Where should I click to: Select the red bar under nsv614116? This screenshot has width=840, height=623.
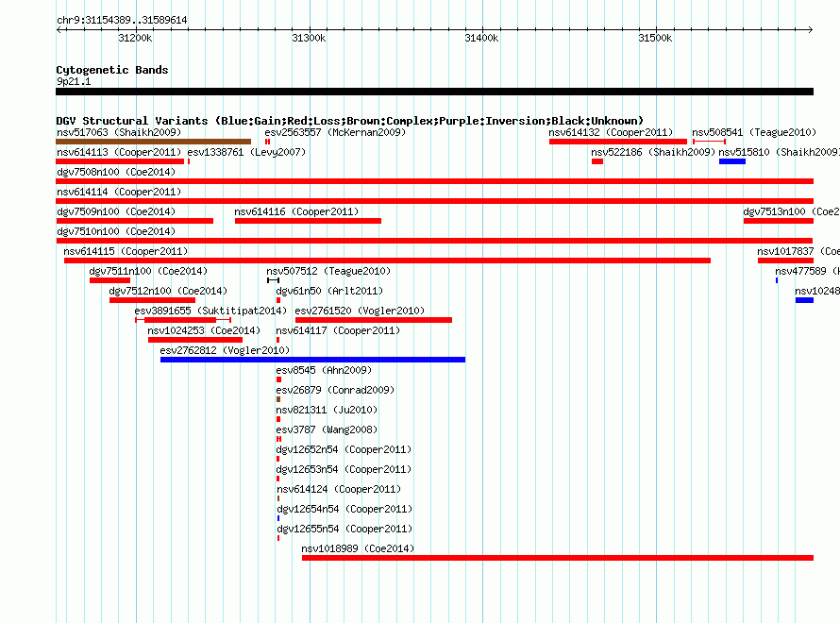(x=308, y=221)
